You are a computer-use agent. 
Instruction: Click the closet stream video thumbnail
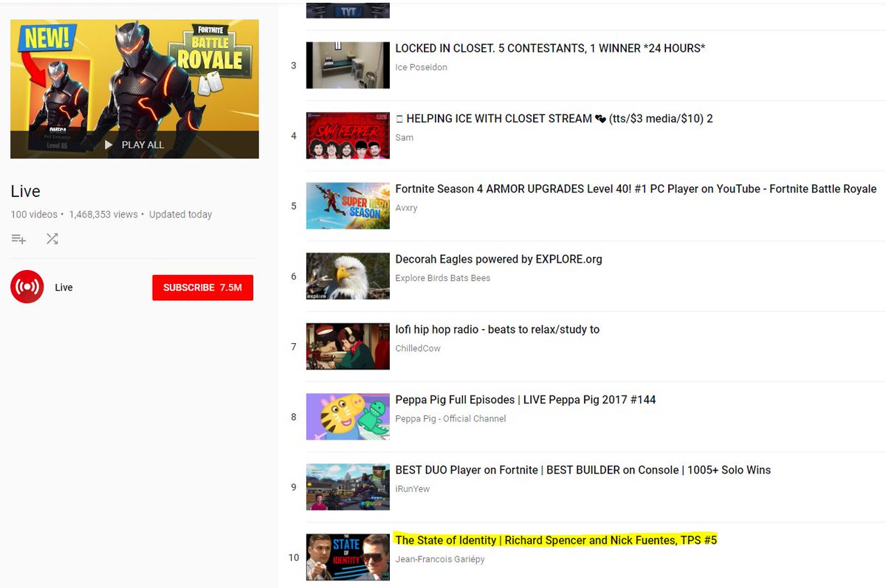(348, 66)
